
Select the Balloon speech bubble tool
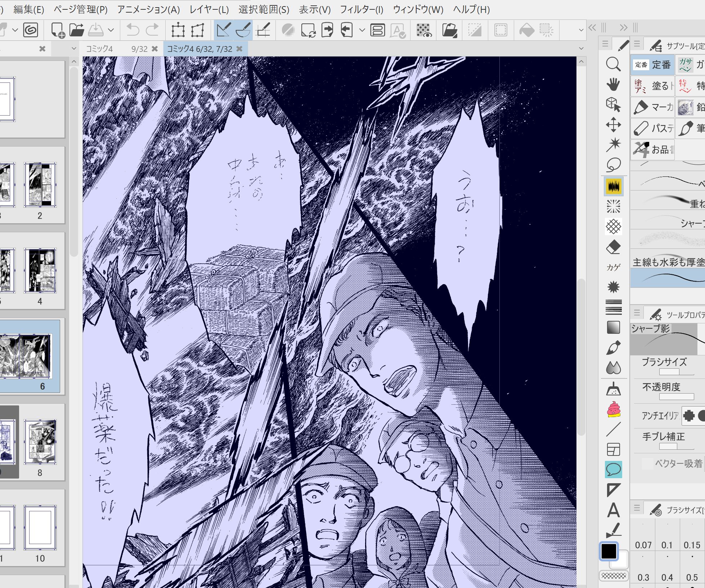tap(613, 469)
